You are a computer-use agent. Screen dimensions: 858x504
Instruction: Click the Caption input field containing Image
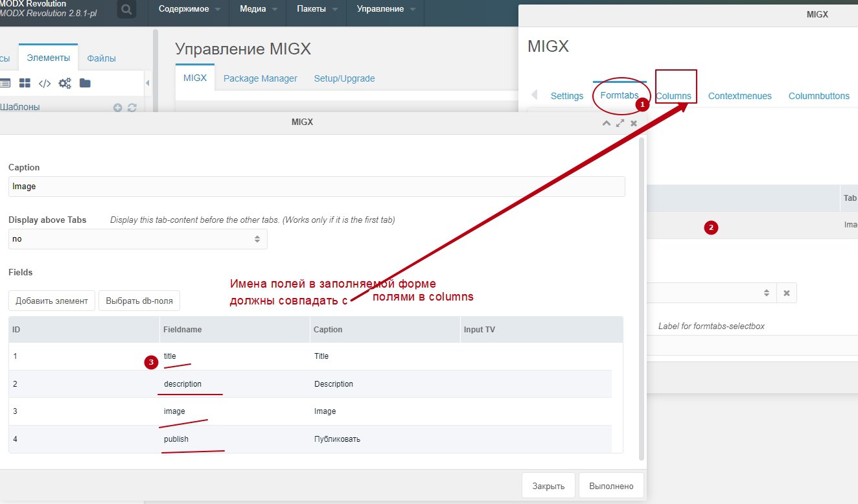[317, 187]
